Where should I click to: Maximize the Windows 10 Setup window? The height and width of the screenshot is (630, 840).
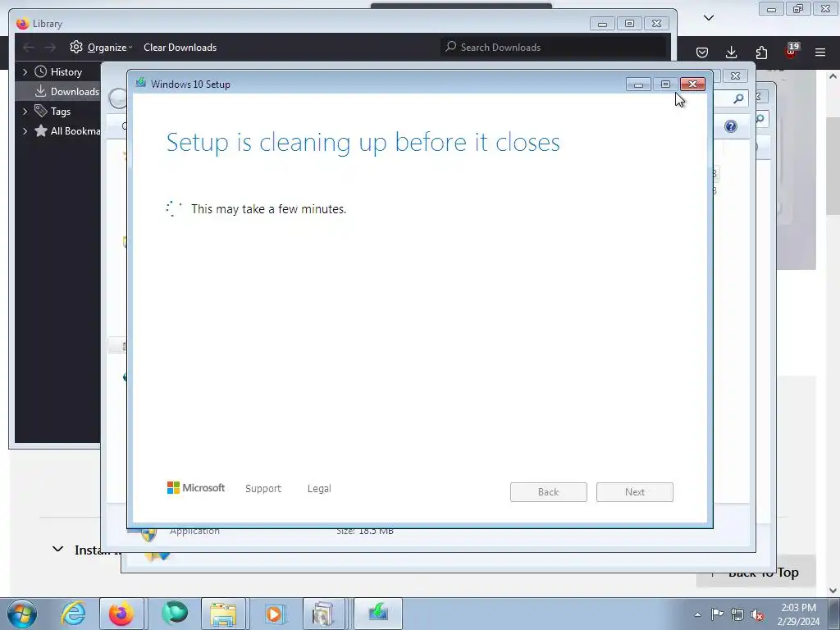[665, 84]
